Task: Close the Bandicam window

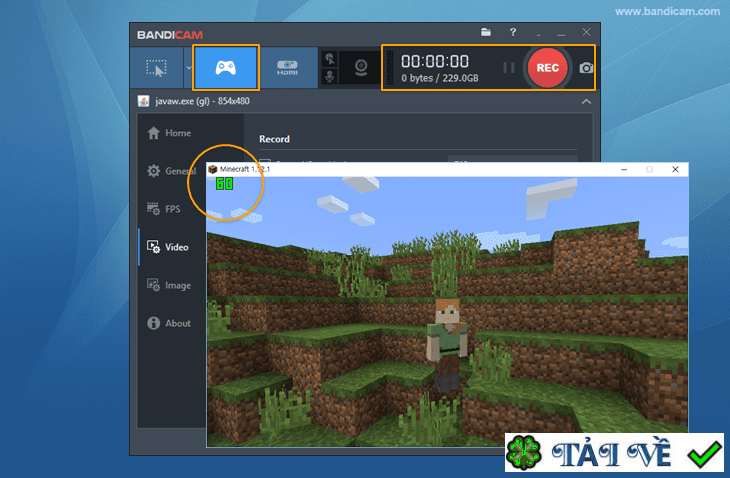Action: pos(586,32)
